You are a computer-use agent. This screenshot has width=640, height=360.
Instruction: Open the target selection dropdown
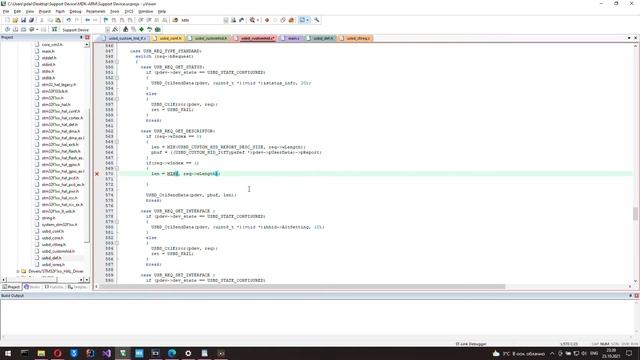[107, 30]
